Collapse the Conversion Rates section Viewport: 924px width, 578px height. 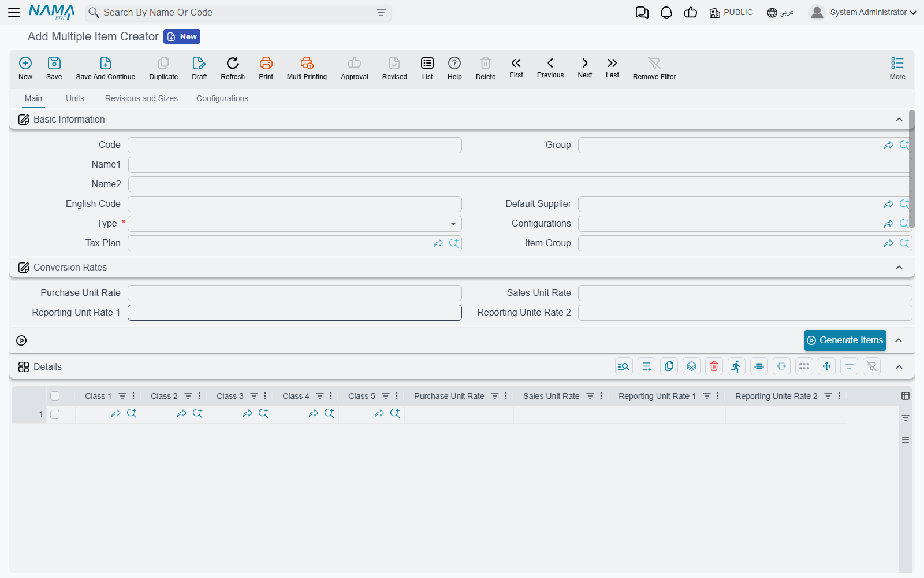point(899,268)
